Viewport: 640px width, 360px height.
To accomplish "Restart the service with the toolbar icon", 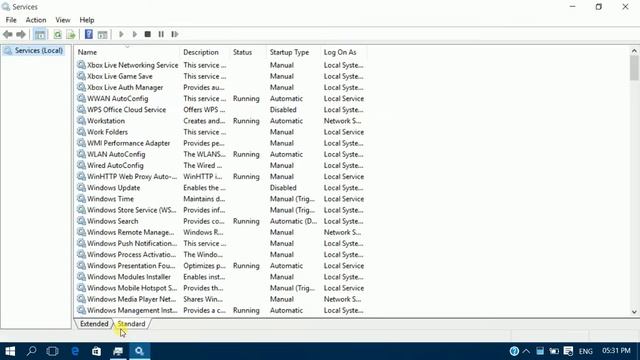I will pyautogui.click(x=175, y=34).
